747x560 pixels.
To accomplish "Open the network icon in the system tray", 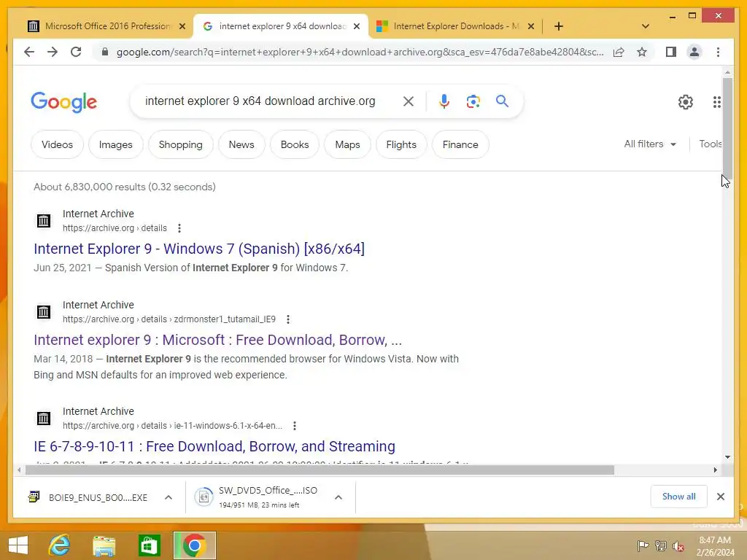I will click(661, 546).
